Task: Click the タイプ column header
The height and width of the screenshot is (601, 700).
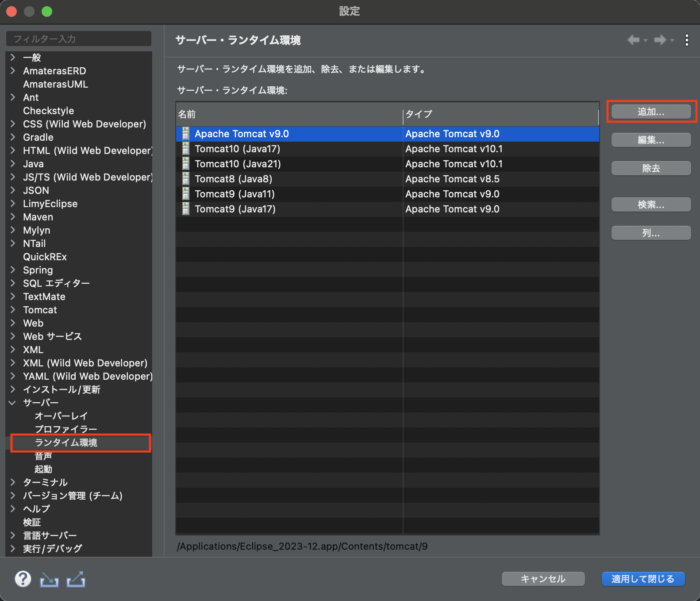Action: tap(501, 114)
